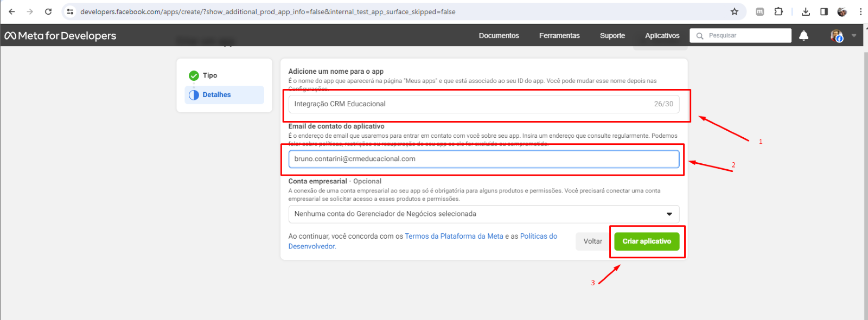The height and width of the screenshot is (320, 868).
Task: Go to the Meta for Developers home logo
Action: pos(60,36)
